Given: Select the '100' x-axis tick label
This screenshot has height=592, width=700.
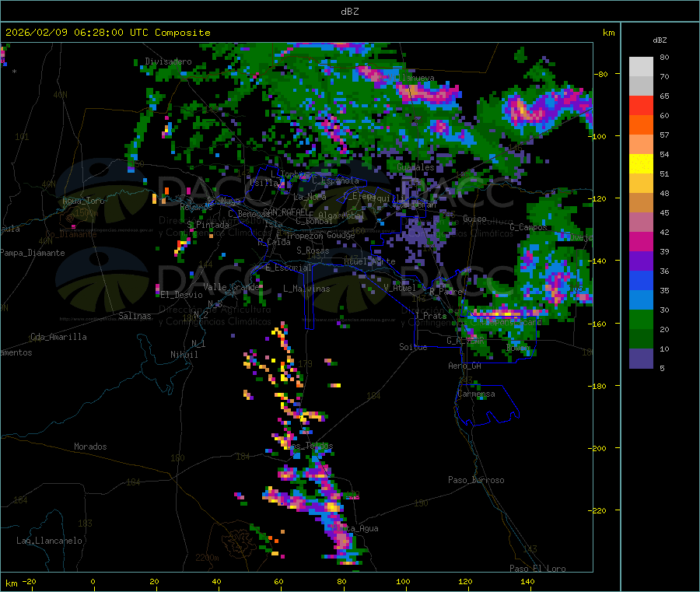Looking at the screenshot, I should [403, 581].
